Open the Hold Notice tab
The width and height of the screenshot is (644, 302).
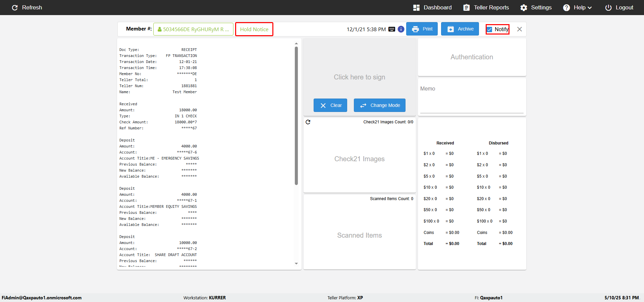point(254,29)
